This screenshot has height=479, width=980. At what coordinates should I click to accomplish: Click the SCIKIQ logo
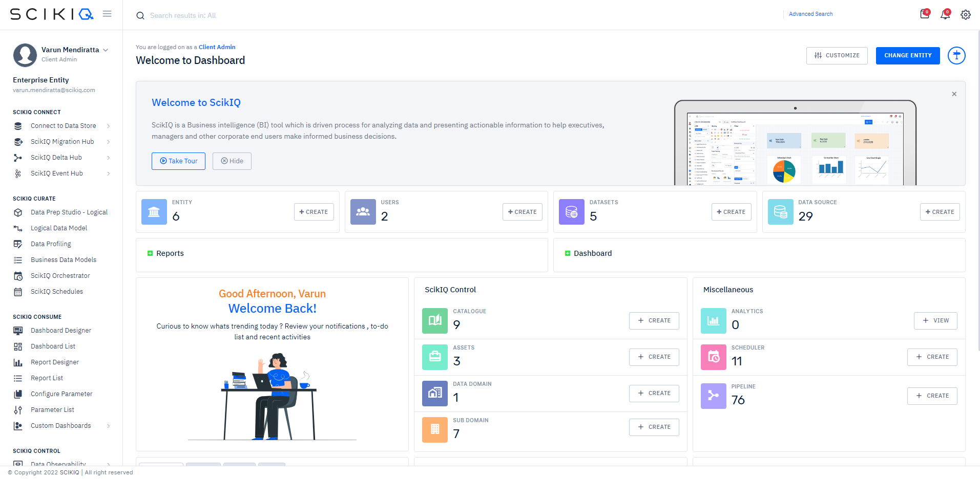52,14
